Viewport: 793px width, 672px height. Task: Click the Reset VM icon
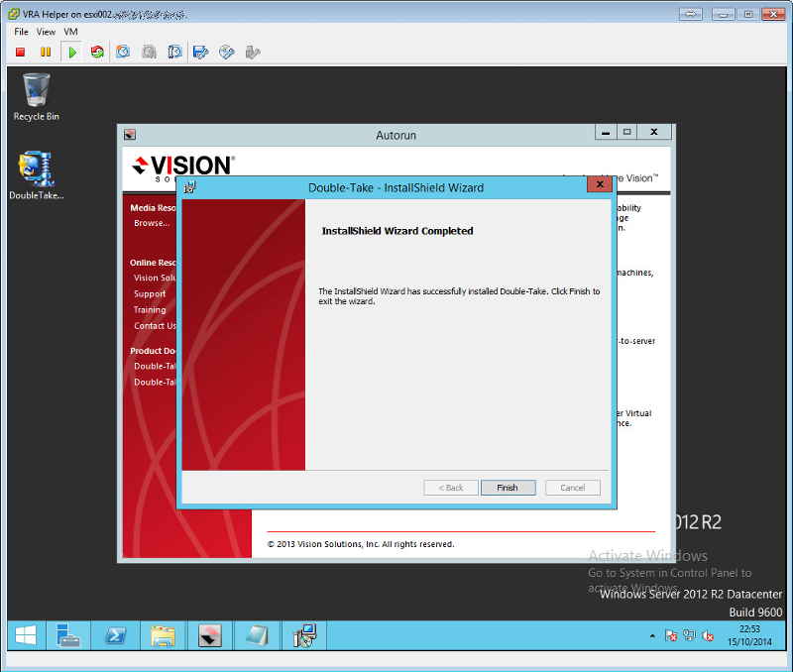[x=97, y=53]
